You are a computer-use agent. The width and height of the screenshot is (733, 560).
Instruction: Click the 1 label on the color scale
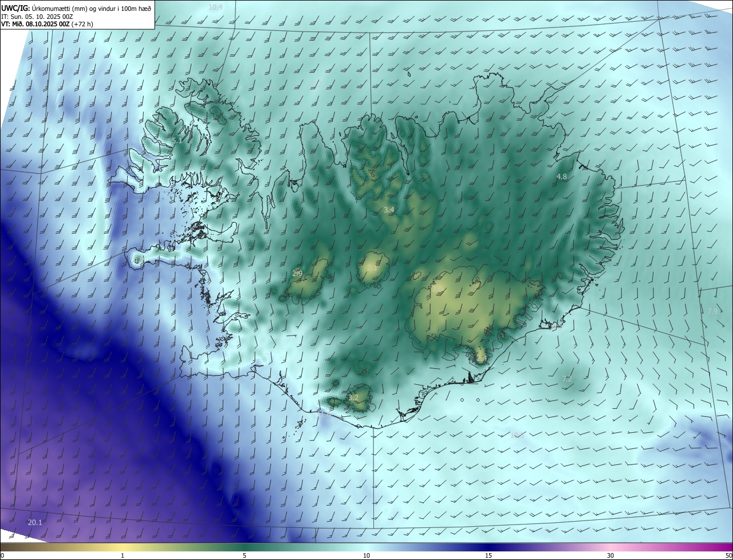tap(123, 555)
